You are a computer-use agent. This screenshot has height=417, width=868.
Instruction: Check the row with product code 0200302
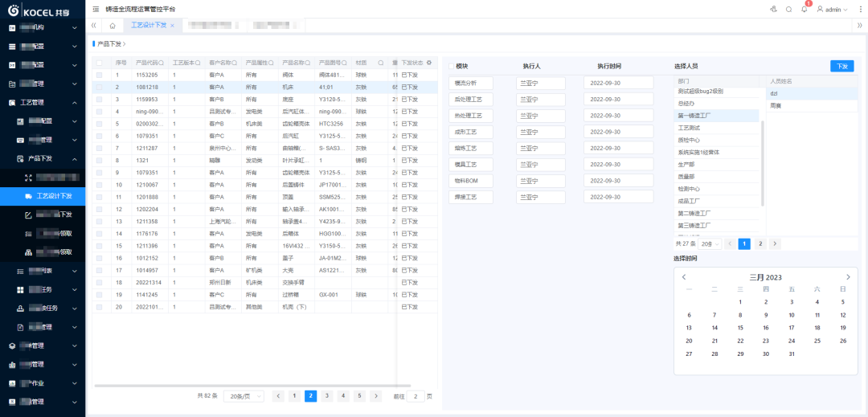click(99, 123)
